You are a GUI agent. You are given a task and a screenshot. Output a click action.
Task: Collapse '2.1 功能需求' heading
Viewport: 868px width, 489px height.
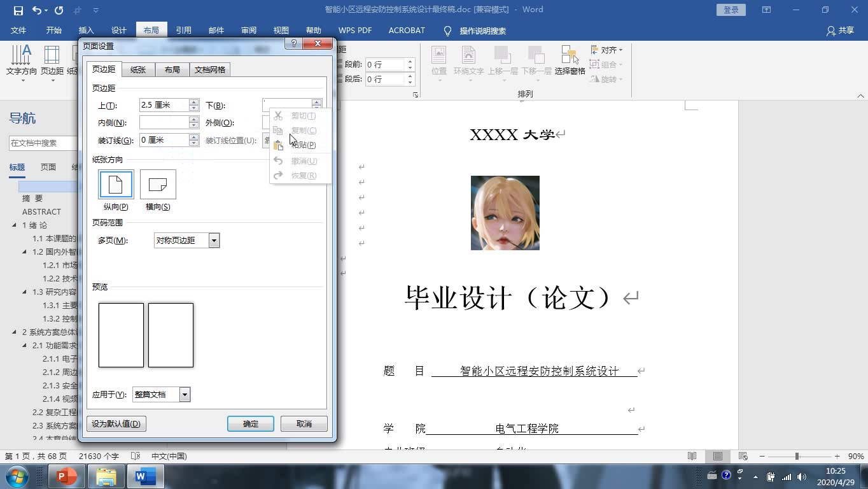[x=25, y=345]
